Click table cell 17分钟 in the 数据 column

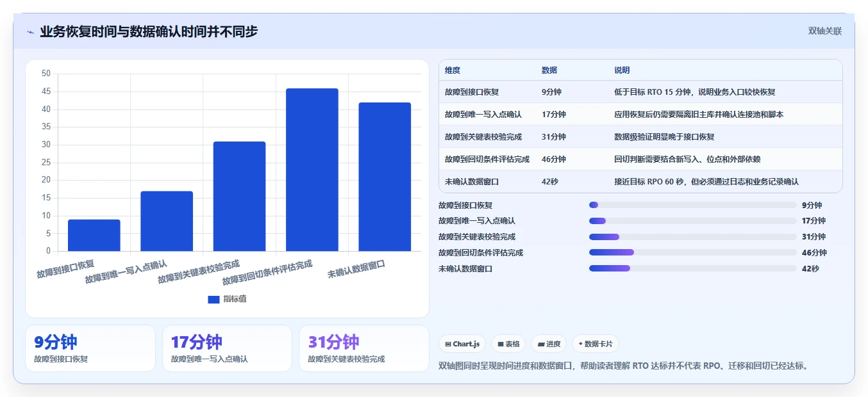tap(554, 115)
